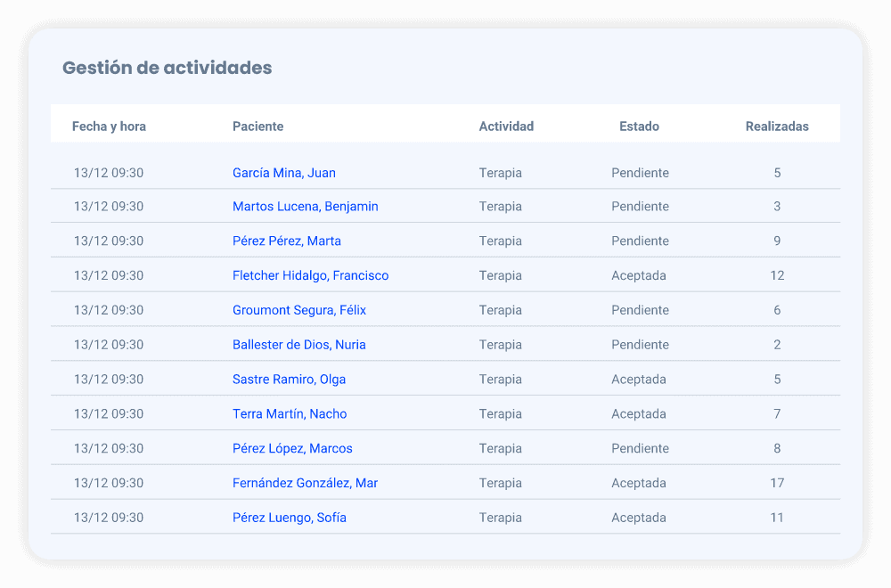Open patient Martos Lucena, Benjamin

coord(305,207)
